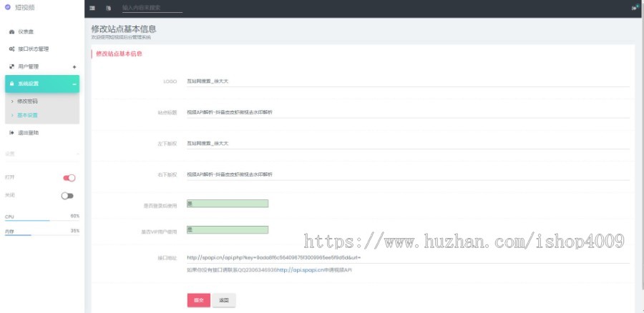The image size is (644, 313).
Task: Toggle the sidebar hamburger menu icon
Action: (x=92, y=8)
